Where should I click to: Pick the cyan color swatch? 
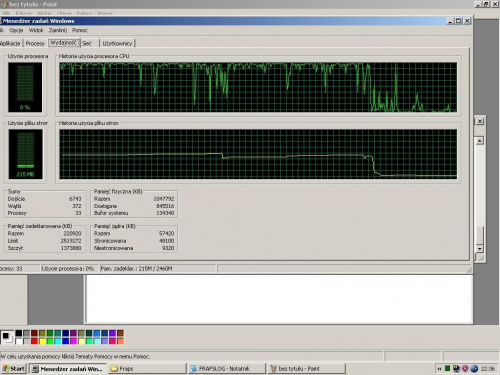click(x=58, y=341)
